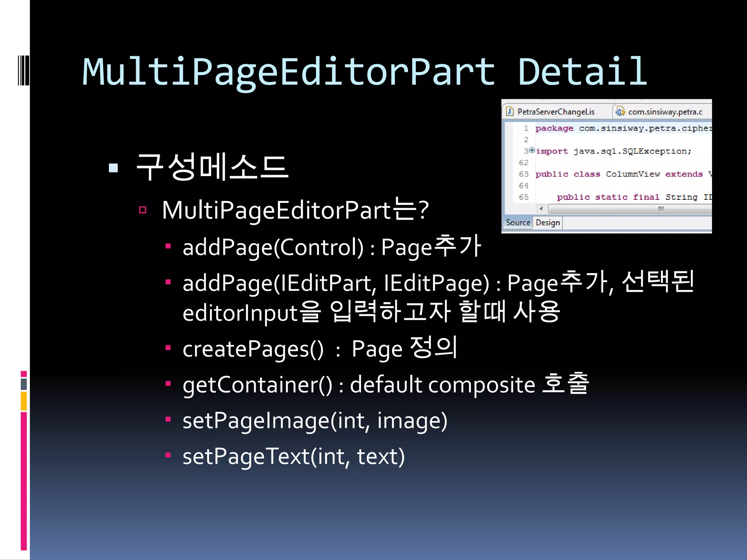Click 'editorInput을 입력하고자 할때 사용' text line
Screen dimensions: 747x560
point(371,312)
